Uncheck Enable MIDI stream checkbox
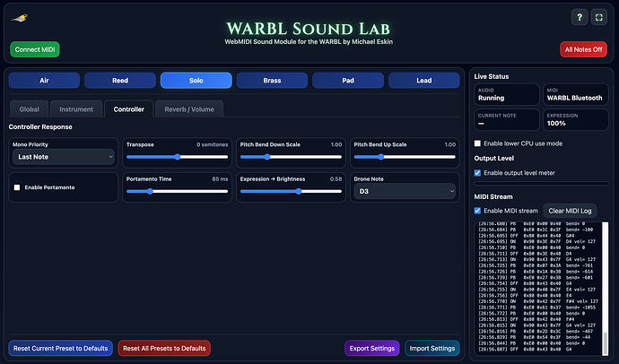The width and height of the screenshot is (619, 364). (477, 211)
